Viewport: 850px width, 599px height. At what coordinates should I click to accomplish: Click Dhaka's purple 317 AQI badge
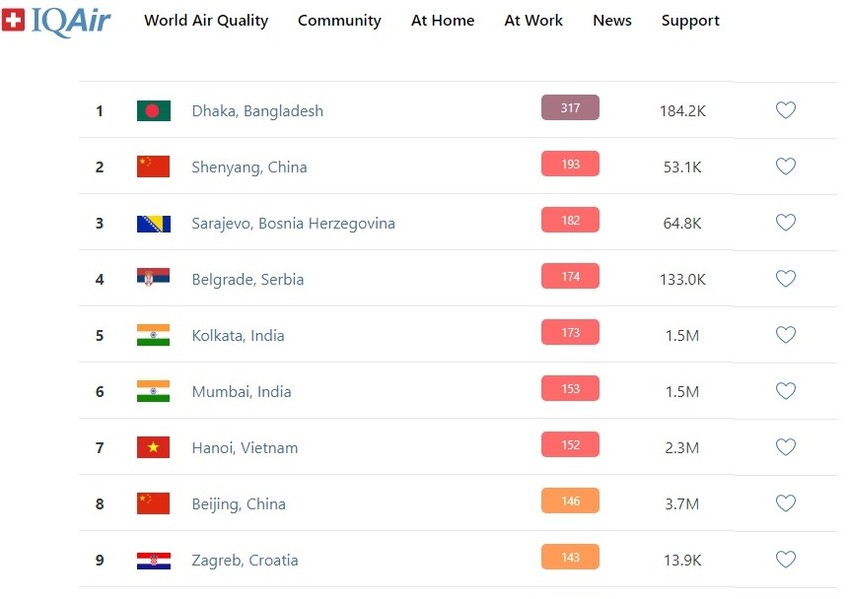570,108
